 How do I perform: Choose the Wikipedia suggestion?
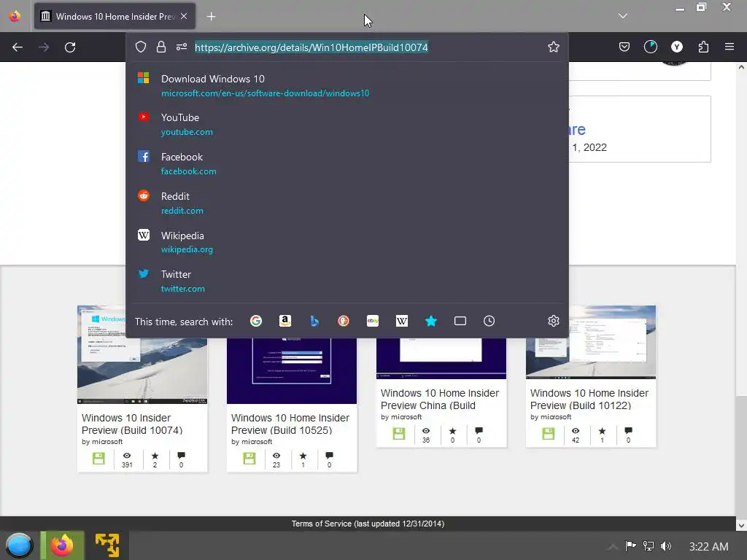[x=347, y=242]
